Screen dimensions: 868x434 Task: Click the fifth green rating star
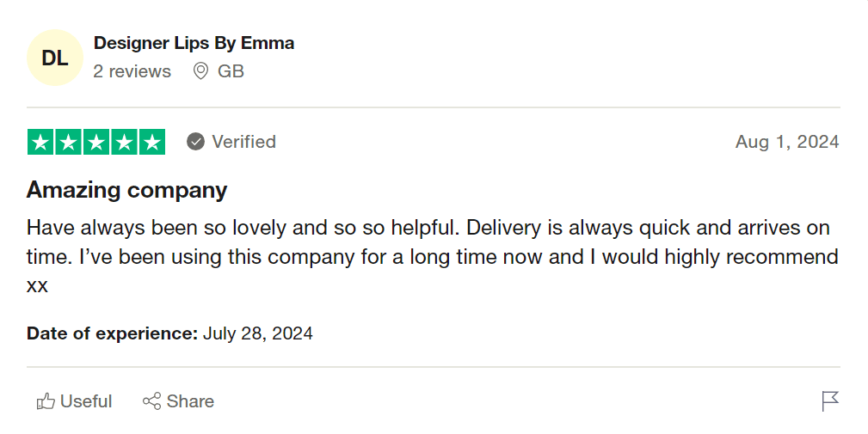[151, 142]
